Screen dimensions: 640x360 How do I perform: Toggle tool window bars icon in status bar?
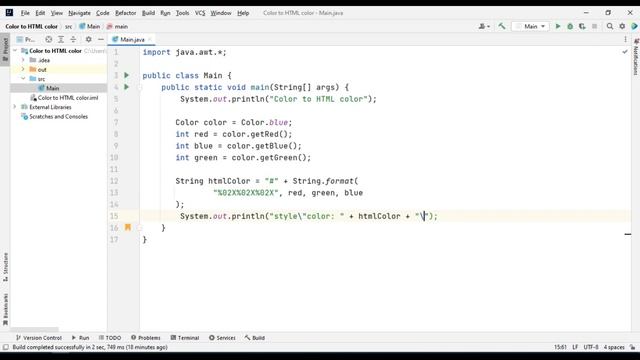point(5,347)
